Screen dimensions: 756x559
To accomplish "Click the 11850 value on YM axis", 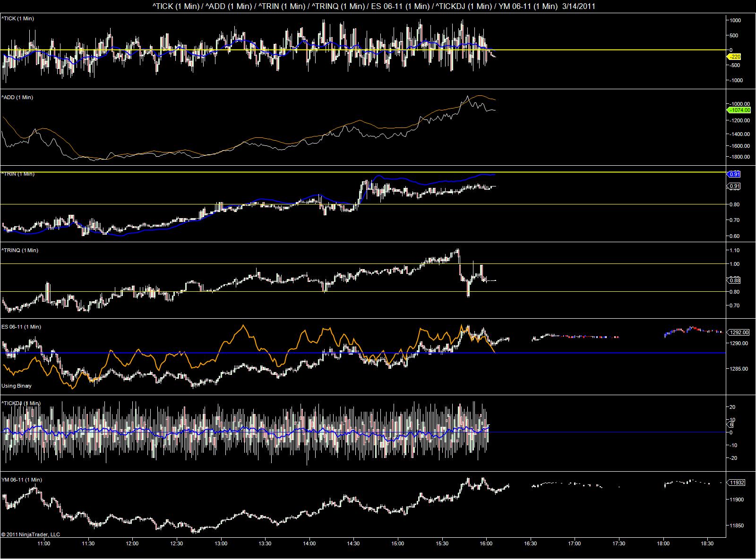I will [x=737, y=525].
